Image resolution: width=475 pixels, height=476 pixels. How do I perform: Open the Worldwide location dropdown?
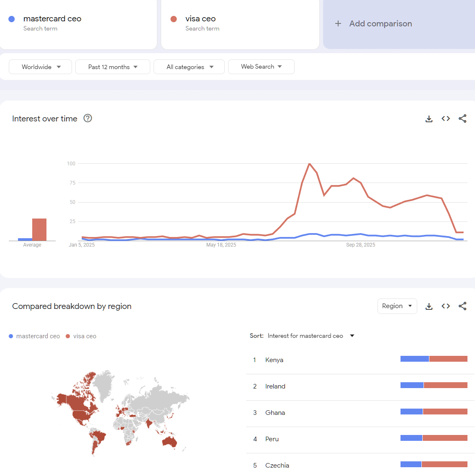point(40,67)
